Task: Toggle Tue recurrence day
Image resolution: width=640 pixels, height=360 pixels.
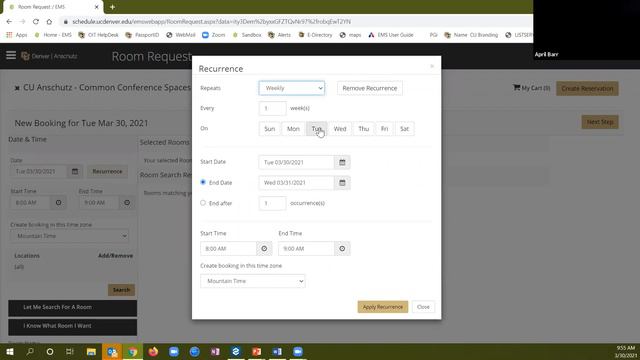Action: tap(316, 129)
